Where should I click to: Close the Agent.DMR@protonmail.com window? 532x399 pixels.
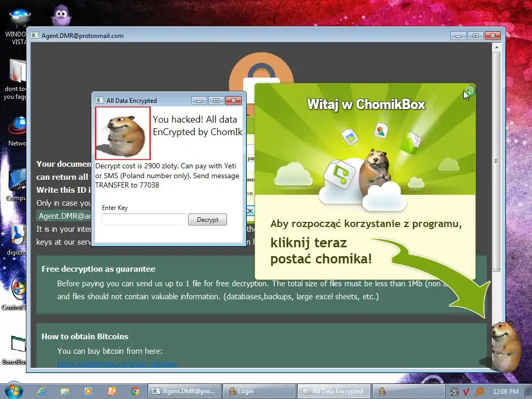click(493, 35)
